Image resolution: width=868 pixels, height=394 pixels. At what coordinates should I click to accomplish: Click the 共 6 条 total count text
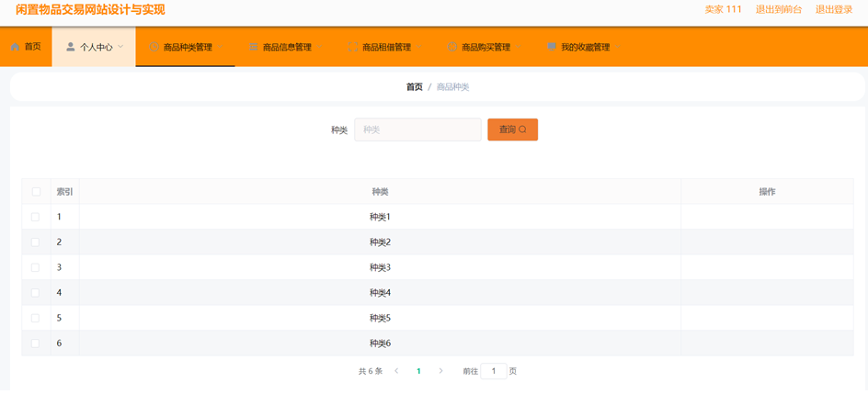tap(371, 371)
